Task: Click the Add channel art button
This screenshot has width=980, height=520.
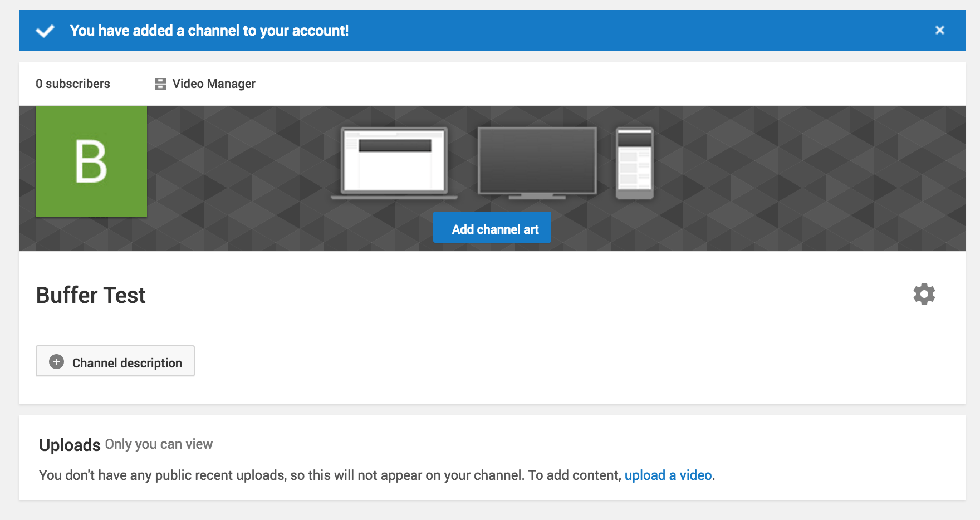Action: 492,227
